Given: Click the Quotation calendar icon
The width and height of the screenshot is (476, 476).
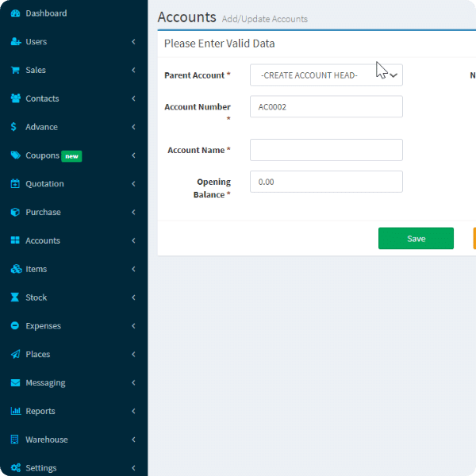Looking at the screenshot, I should point(15,184).
